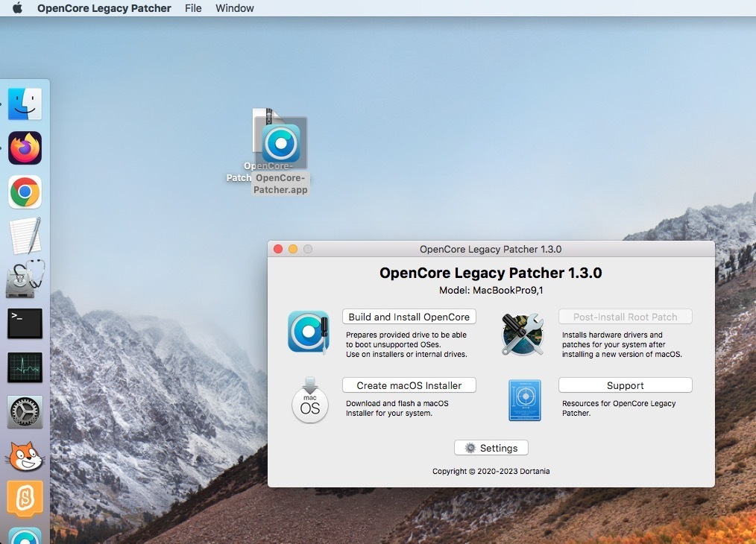Click the Post-Install Root Patch button
This screenshot has width=756, height=544.
point(625,317)
